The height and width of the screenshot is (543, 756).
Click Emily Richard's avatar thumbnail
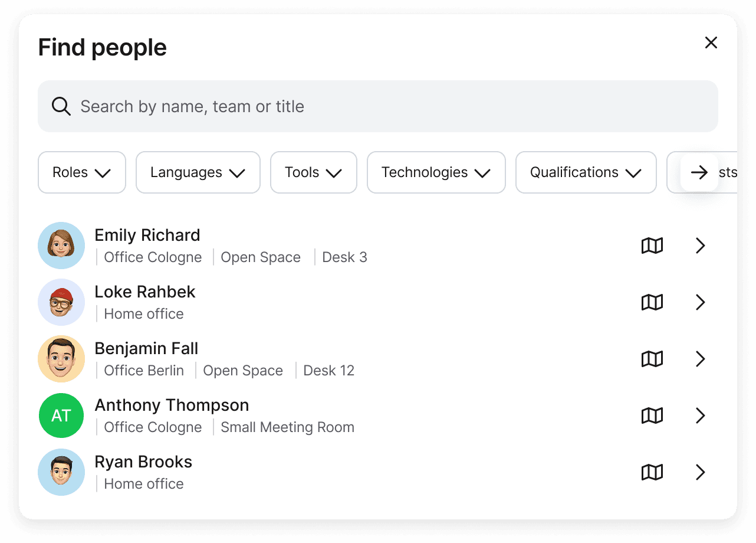point(61,246)
